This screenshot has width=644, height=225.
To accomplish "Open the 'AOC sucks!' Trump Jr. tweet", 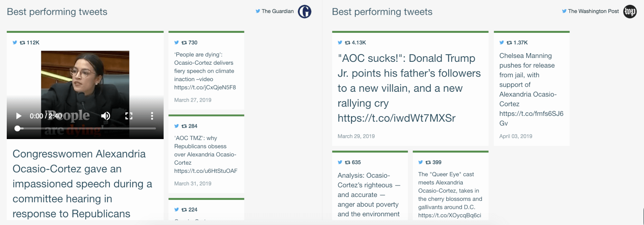I will (x=409, y=88).
